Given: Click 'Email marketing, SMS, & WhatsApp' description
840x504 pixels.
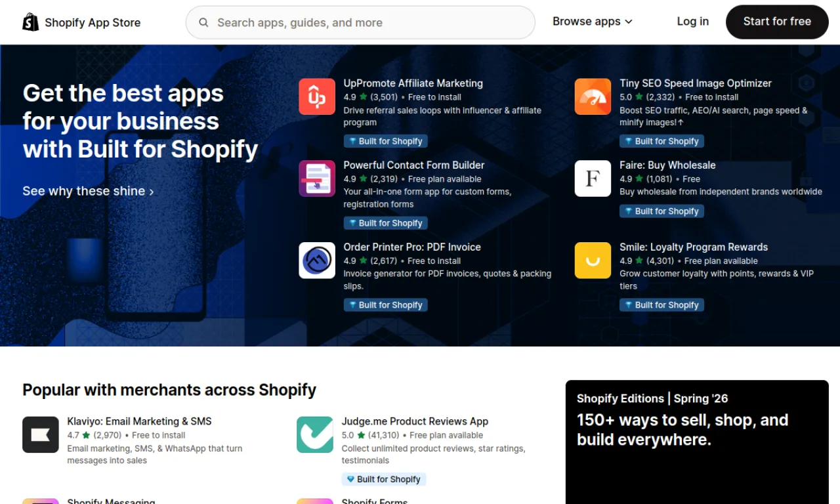Looking at the screenshot, I should click(155, 454).
